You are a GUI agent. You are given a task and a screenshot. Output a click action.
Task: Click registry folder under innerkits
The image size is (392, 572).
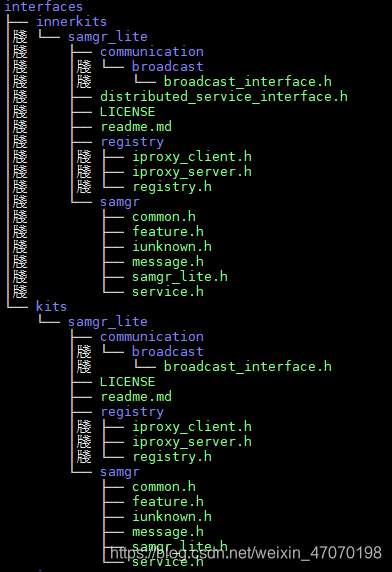pos(132,142)
